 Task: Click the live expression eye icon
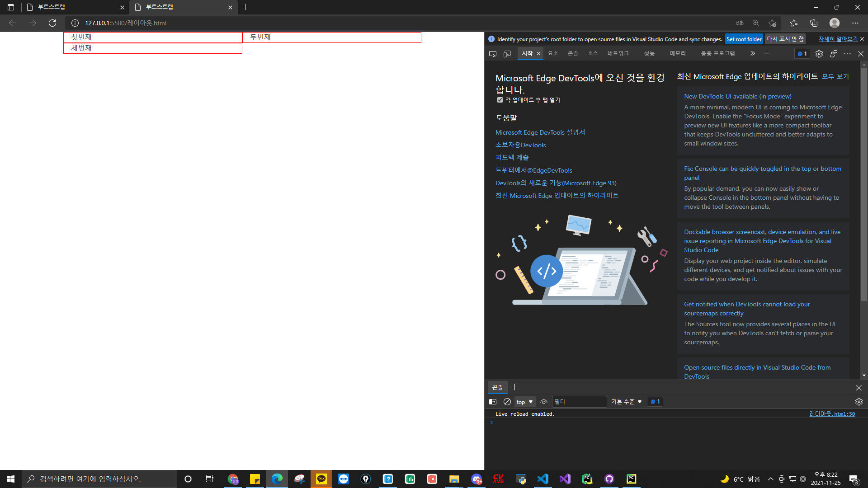544,402
